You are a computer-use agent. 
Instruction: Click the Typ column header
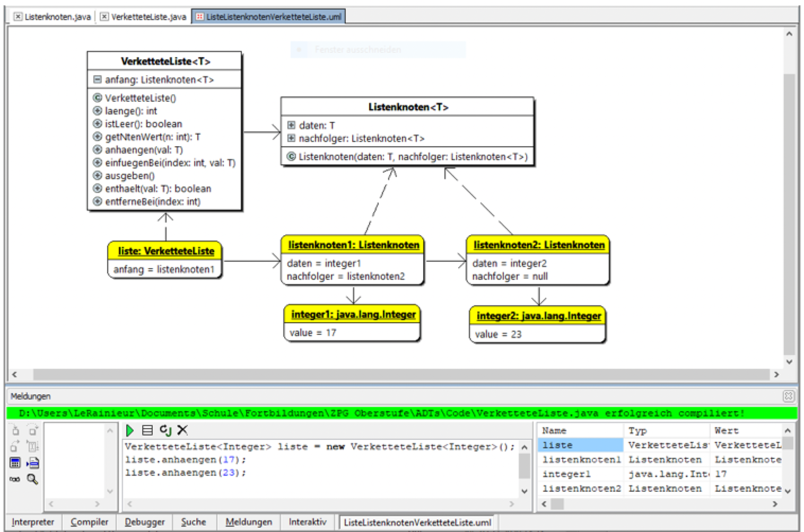636,430
